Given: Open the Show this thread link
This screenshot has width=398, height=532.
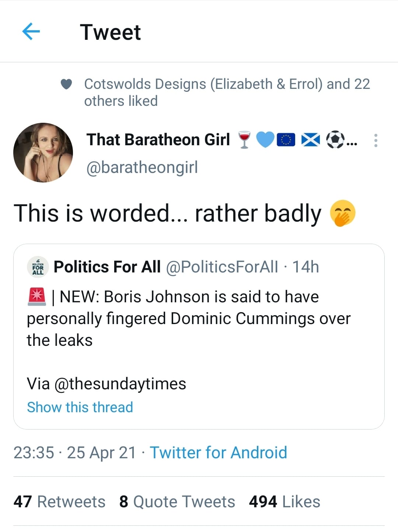Looking at the screenshot, I should click(80, 407).
